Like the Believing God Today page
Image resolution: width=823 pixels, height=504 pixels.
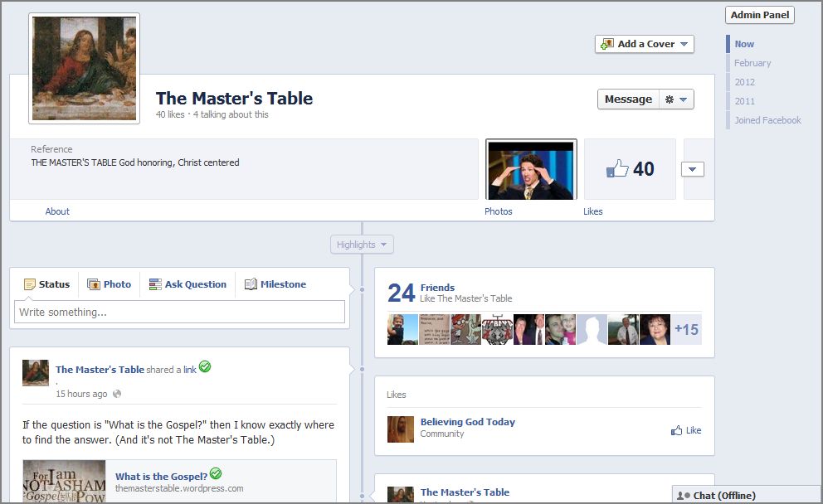686,430
